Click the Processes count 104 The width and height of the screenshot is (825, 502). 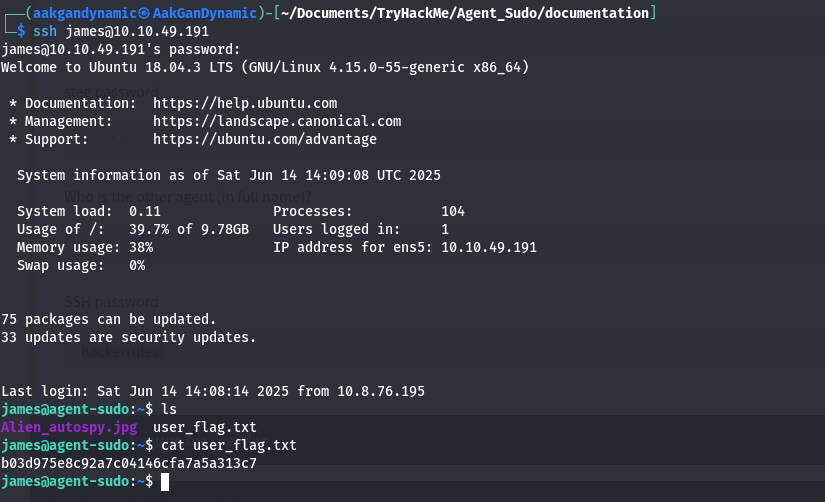pyautogui.click(x=452, y=211)
